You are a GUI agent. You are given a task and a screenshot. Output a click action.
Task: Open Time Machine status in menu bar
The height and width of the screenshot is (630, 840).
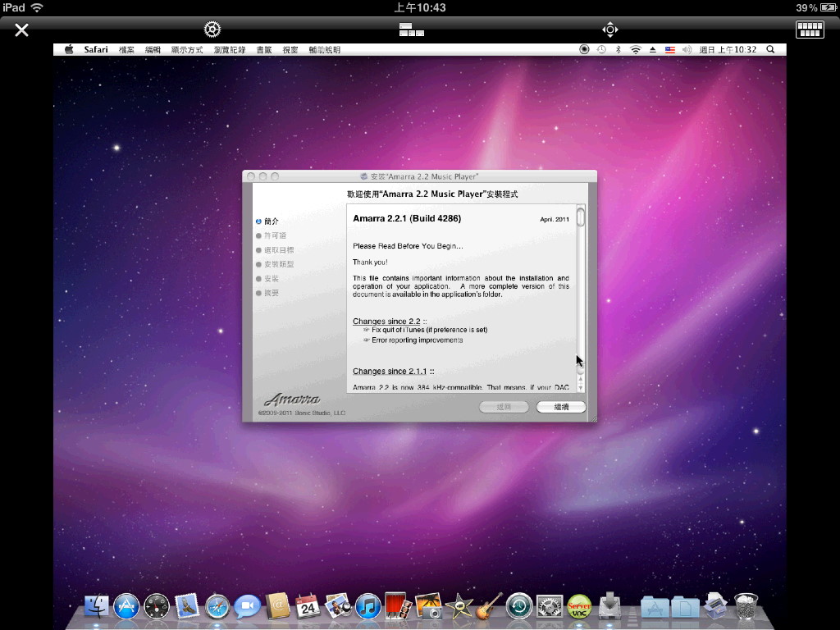(x=601, y=49)
